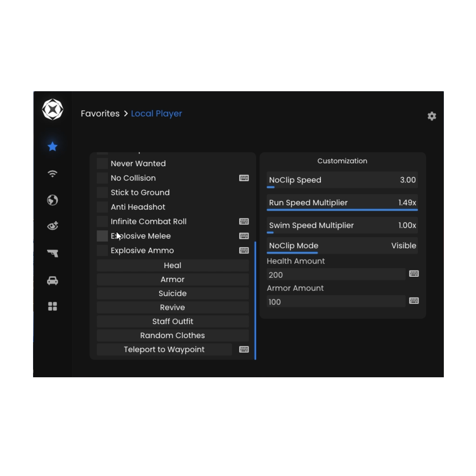Viewport: 476px width, 476px height.
Task: Click the Local Player breadcrumb
Action: (156, 114)
